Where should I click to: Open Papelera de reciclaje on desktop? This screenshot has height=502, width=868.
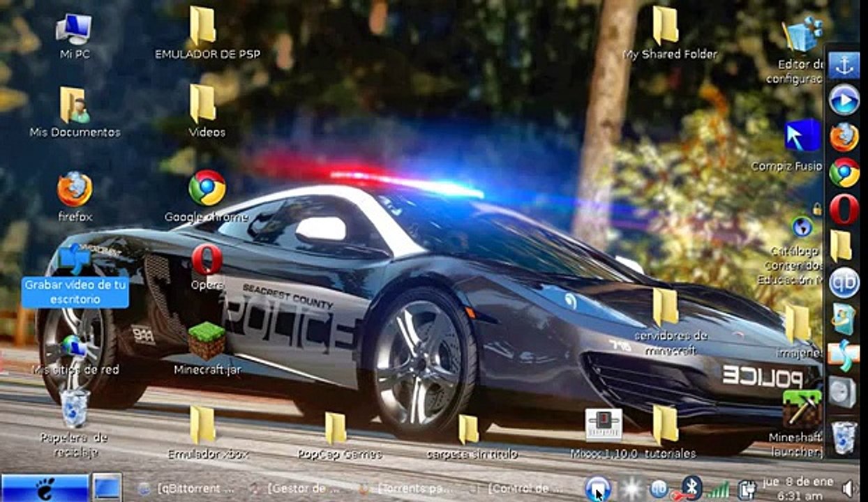click(x=75, y=409)
